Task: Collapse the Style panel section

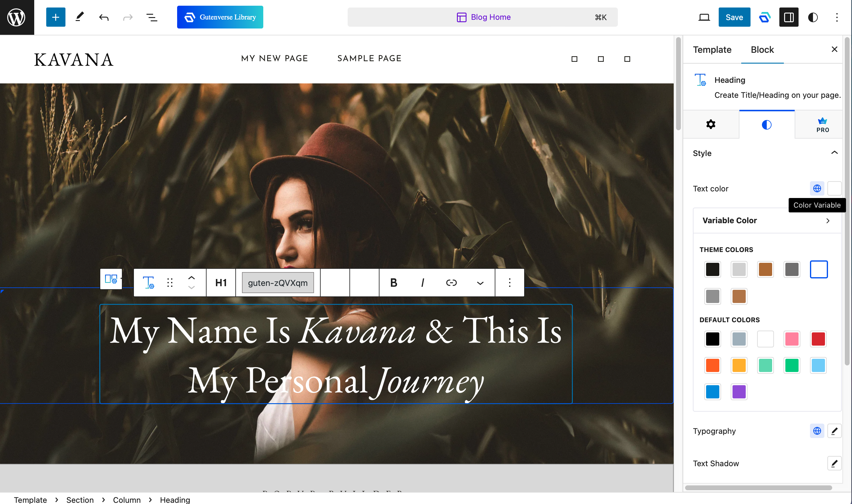Action: click(834, 153)
